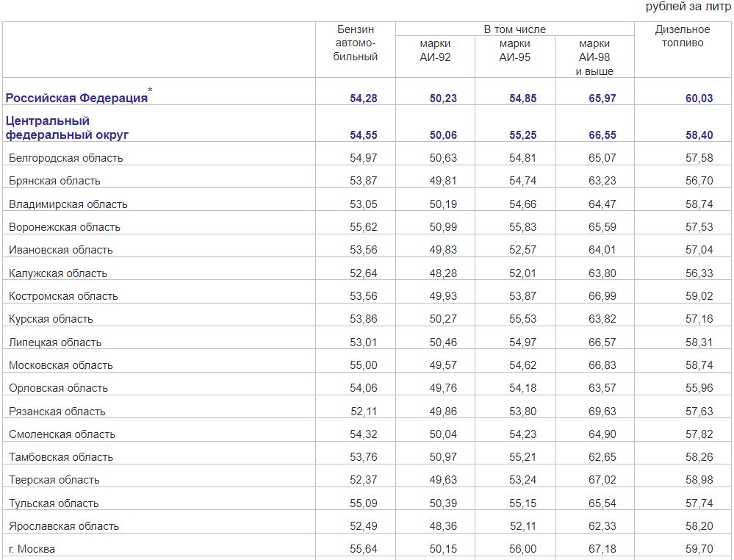Click Russian Federation gasoline value 54,28
The height and width of the screenshot is (560, 734).
click(363, 98)
